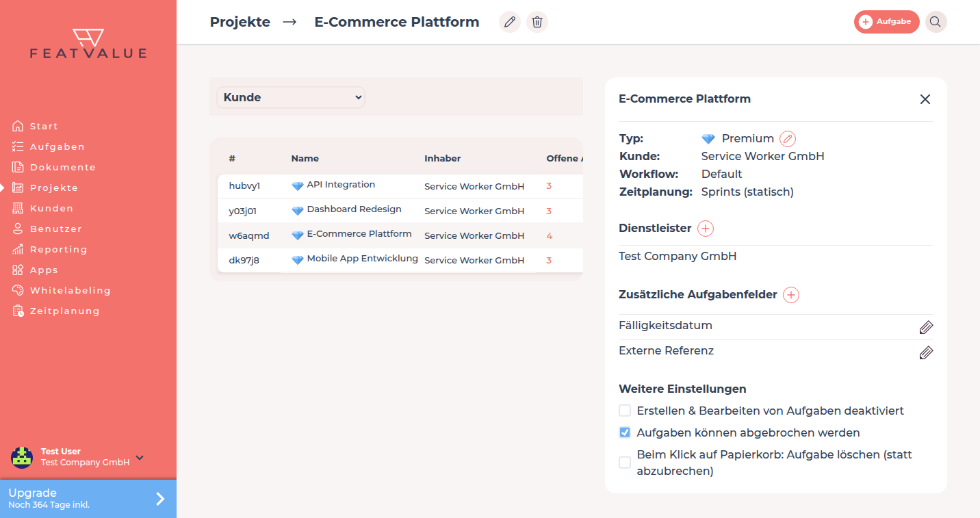The height and width of the screenshot is (518, 980).
Task: Open Benutzer in sidebar
Action: (56, 229)
